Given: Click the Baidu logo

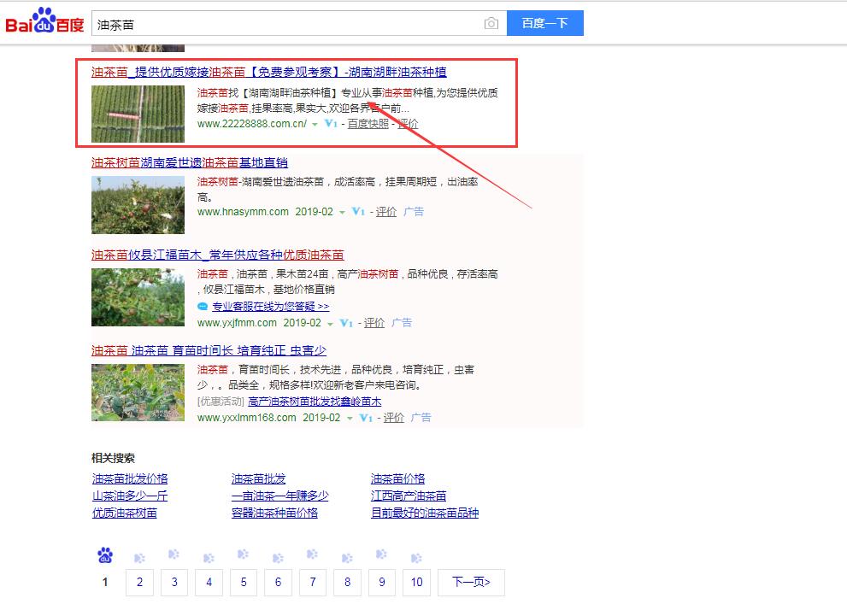Looking at the screenshot, I should pyautogui.click(x=44, y=22).
